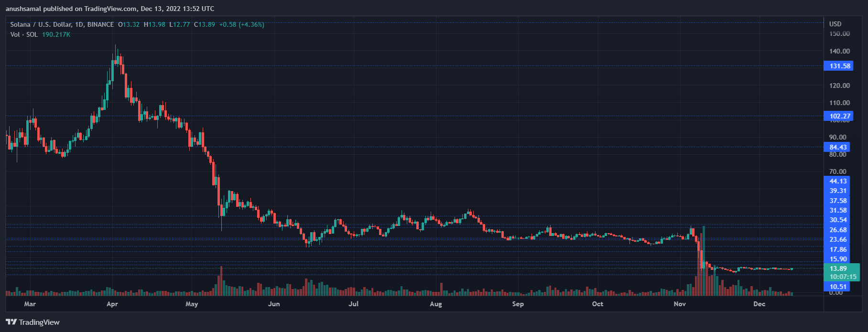Click the Vol · SOL indicator label
This screenshot has width=868, height=332.
point(24,34)
